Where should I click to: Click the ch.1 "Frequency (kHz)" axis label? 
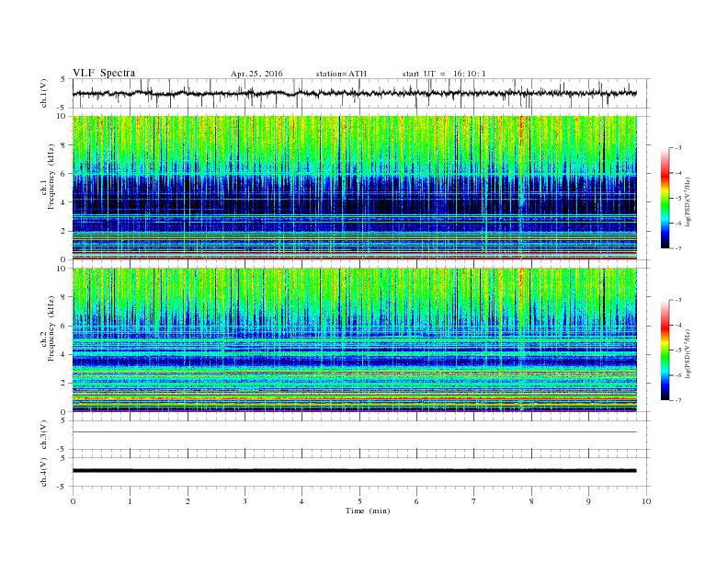coord(51,177)
